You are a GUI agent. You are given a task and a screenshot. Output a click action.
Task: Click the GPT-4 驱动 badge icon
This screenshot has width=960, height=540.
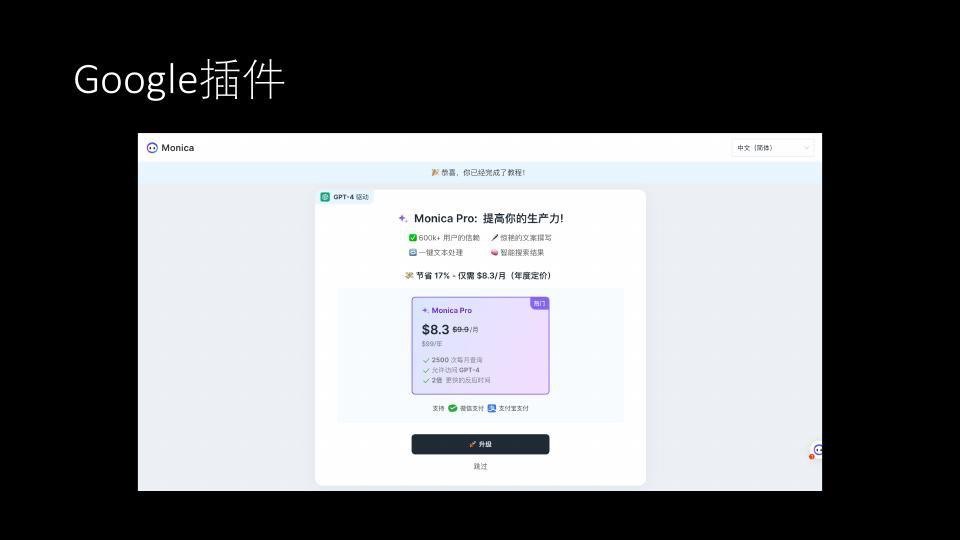click(x=326, y=197)
